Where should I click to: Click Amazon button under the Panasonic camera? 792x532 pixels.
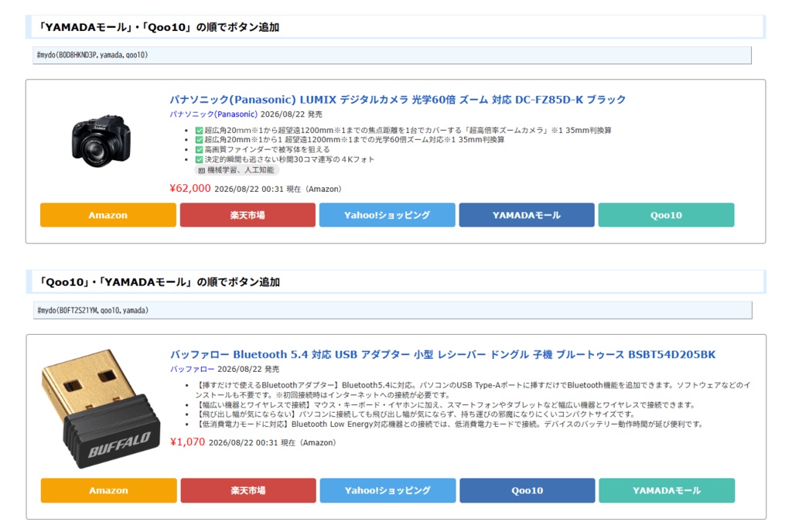(x=108, y=215)
